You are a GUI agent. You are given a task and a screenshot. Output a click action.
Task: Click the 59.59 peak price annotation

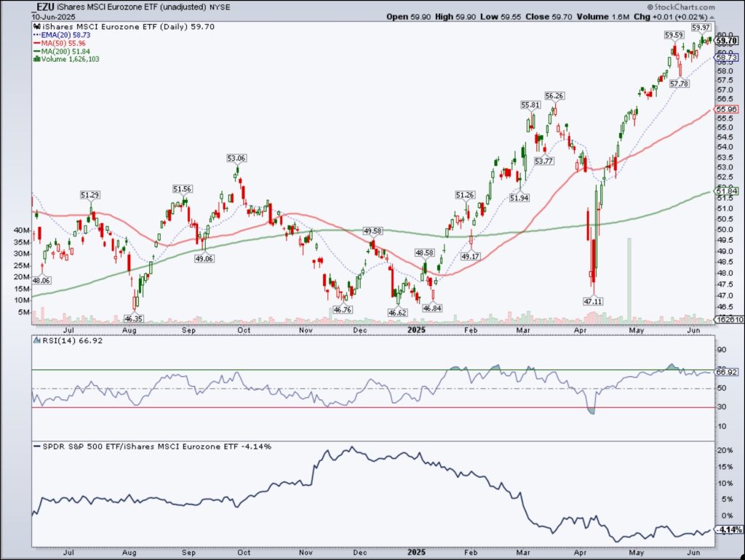(674, 35)
